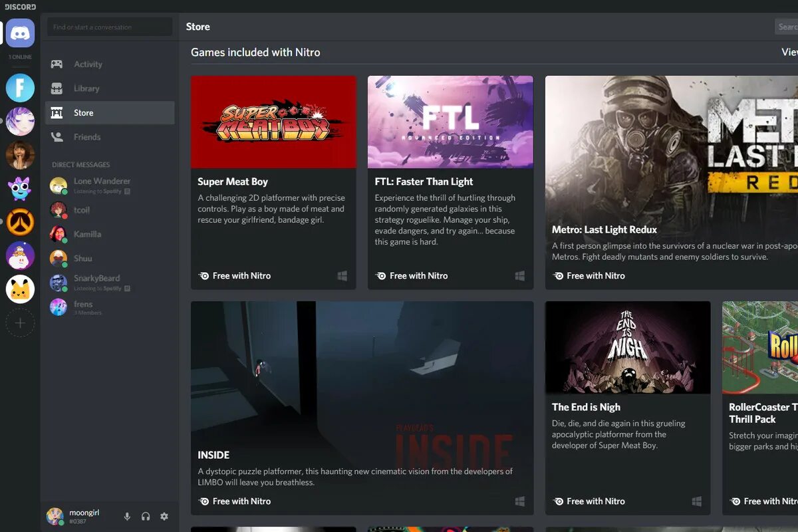Click the moongirl user avatar

pyautogui.click(x=55, y=516)
